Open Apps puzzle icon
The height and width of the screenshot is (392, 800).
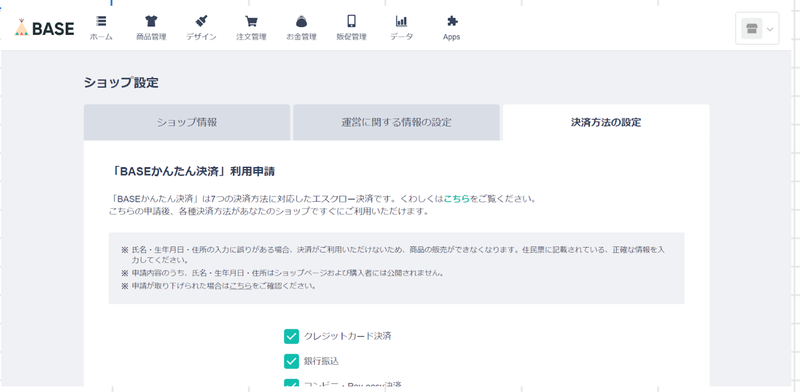pos(452,21)
